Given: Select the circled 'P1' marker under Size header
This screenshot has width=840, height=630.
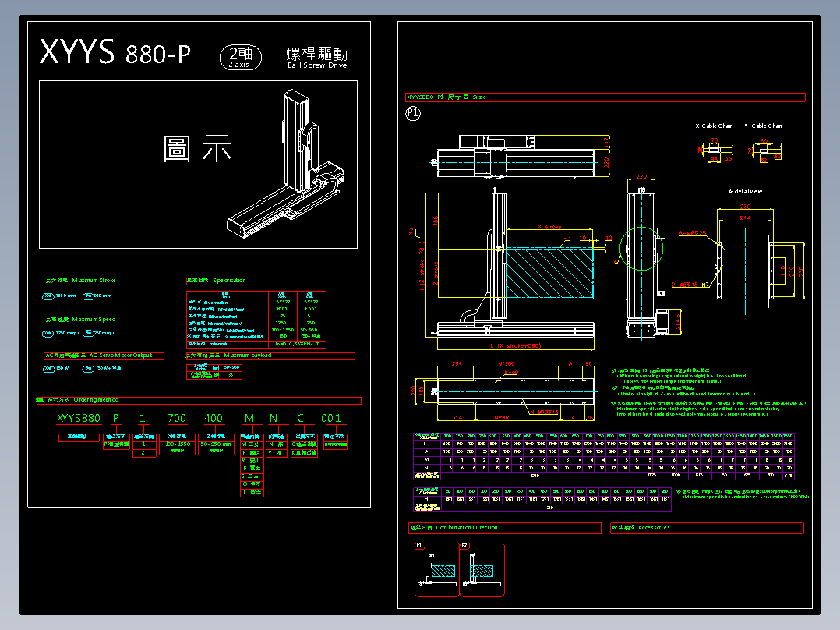Looking at the screenshot, I should pos(413,113).
